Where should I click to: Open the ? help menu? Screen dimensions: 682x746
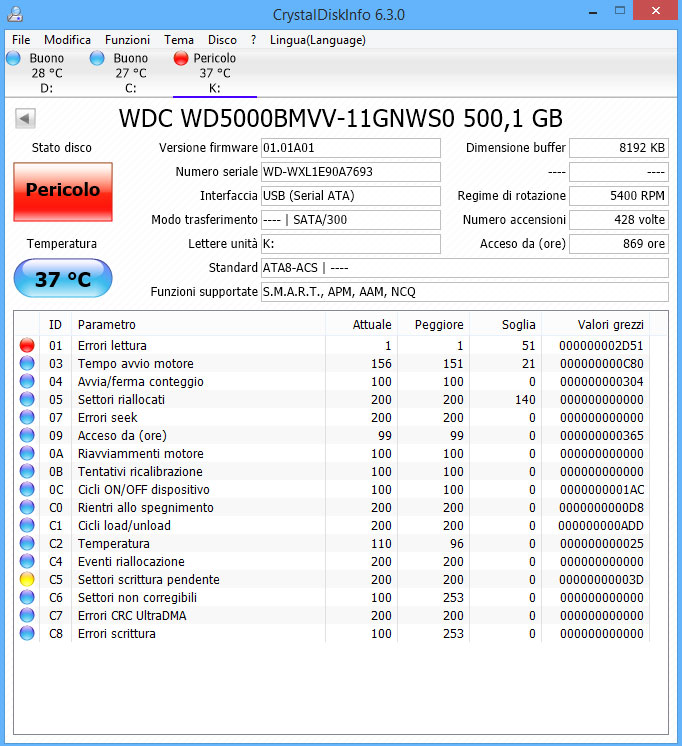click(x=253, y=40)
